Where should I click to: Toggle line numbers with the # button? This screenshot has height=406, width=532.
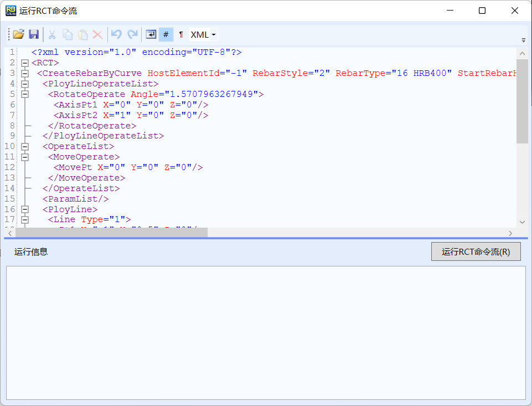pos(166,34)
